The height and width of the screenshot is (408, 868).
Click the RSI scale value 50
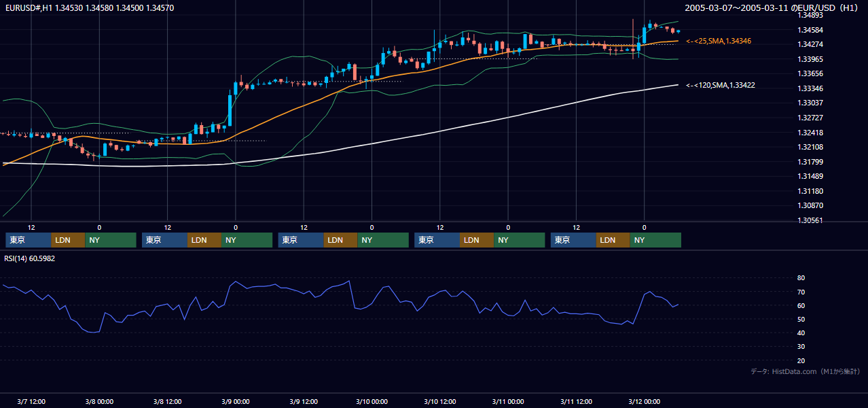(801, 319)
